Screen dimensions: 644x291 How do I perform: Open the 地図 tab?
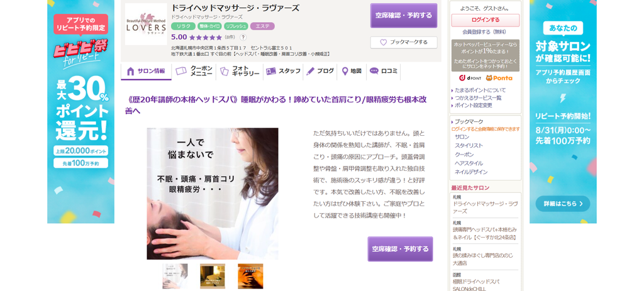pos(351,72)
